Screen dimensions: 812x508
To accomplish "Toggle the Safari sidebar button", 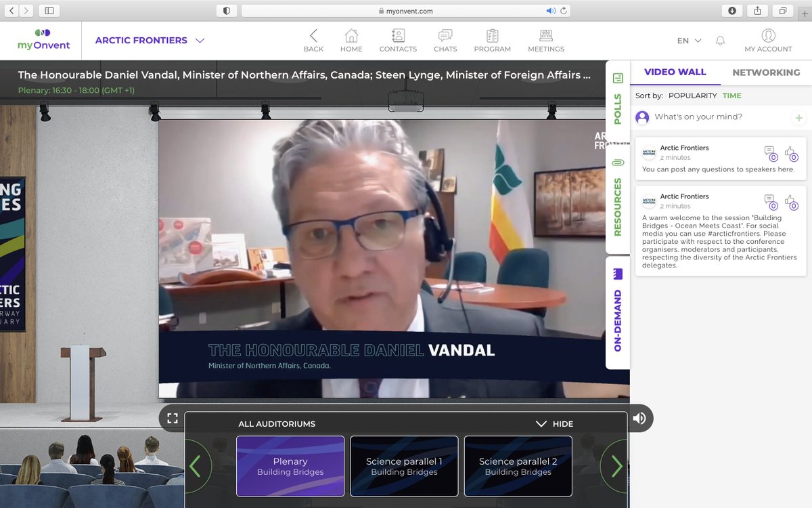I will tap(49, 11).
